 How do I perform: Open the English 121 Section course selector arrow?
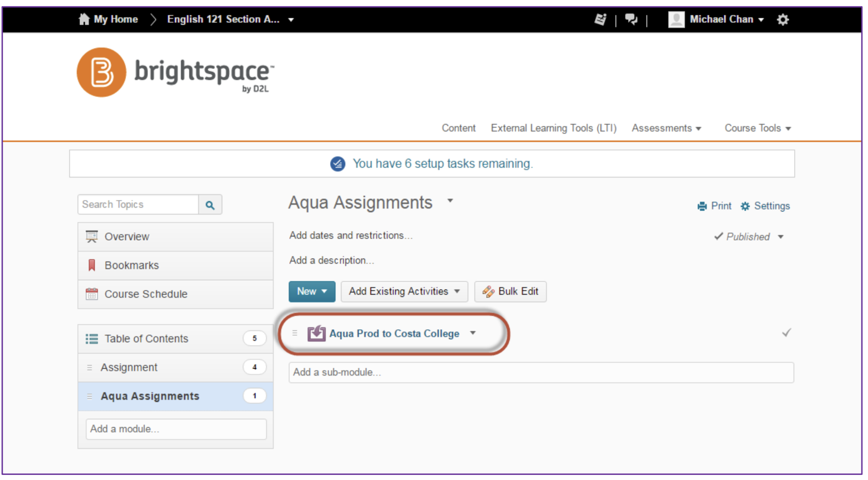(x=291, y=20)
